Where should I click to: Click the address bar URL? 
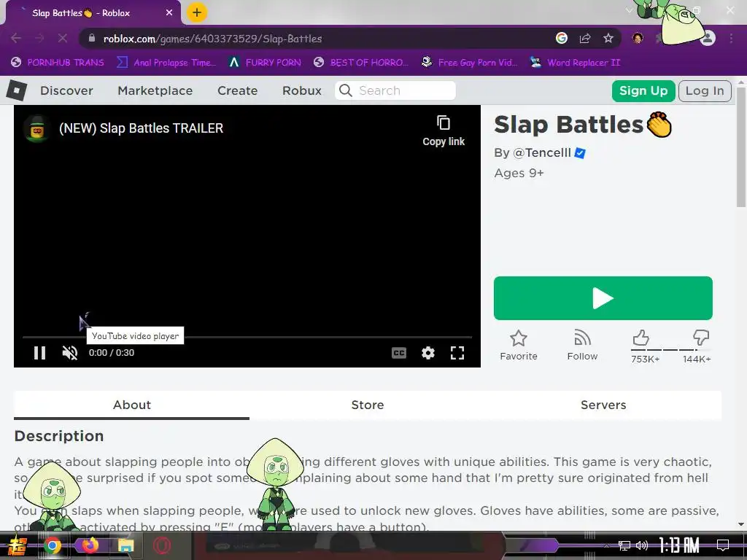pyautogui.click(x=212, y=39)
